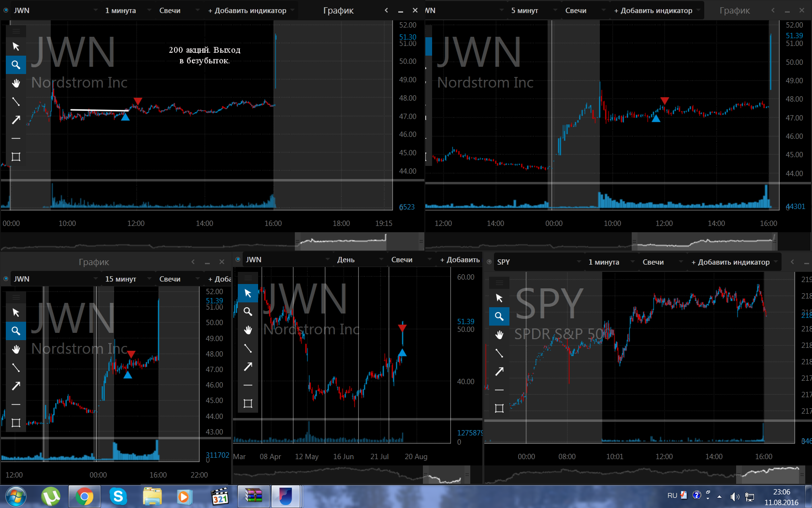Pick the hand pan tool in top-left chart
Screen dimensions: 812x508
[x=16, y=83]
